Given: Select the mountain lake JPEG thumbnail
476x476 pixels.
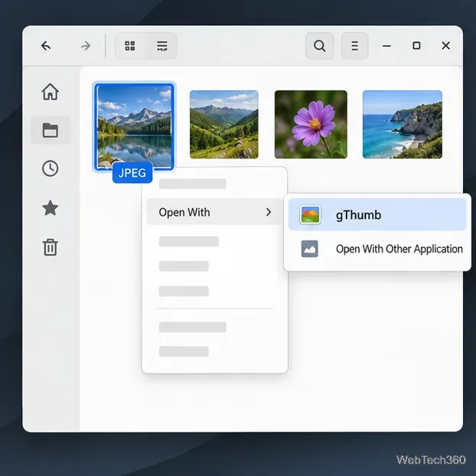Looking at the screenshot, I should tap(134, 127).
